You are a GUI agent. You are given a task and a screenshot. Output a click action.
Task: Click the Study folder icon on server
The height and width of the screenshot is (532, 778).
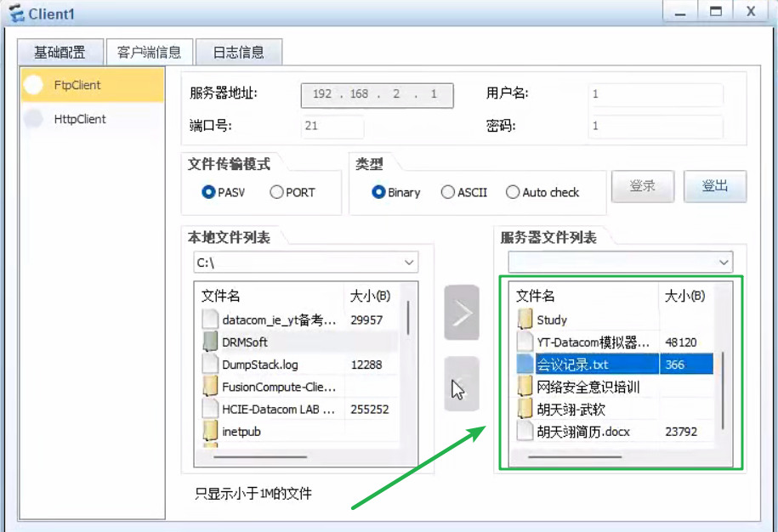525,320
